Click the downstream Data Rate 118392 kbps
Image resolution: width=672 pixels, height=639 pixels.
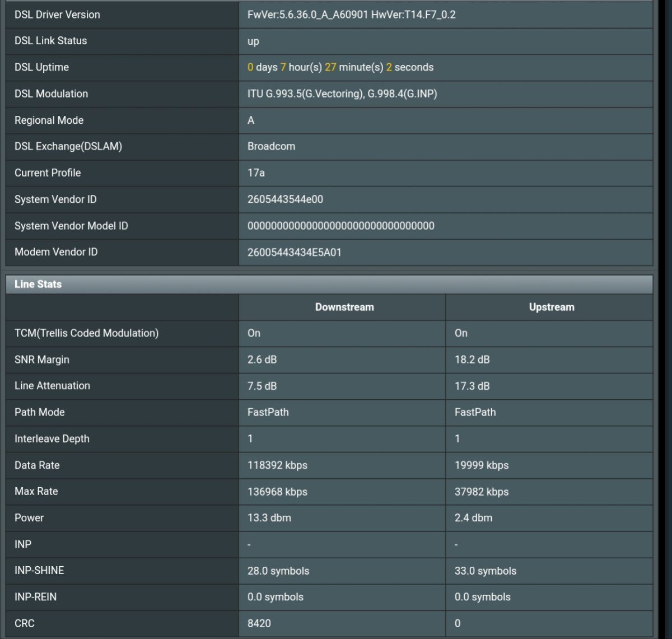pos(277,465)
